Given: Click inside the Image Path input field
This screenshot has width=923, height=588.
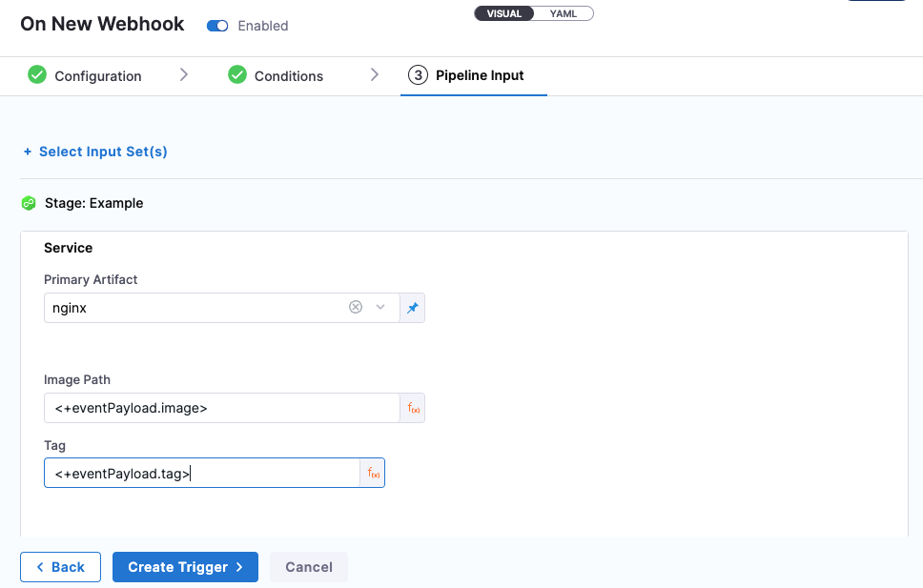Looking at the screenshot, I should click(x=221, y=408).
